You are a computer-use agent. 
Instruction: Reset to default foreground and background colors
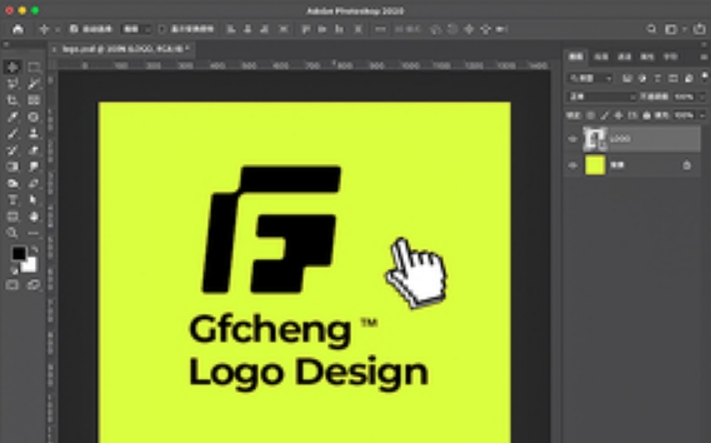(x=14, y=271)
